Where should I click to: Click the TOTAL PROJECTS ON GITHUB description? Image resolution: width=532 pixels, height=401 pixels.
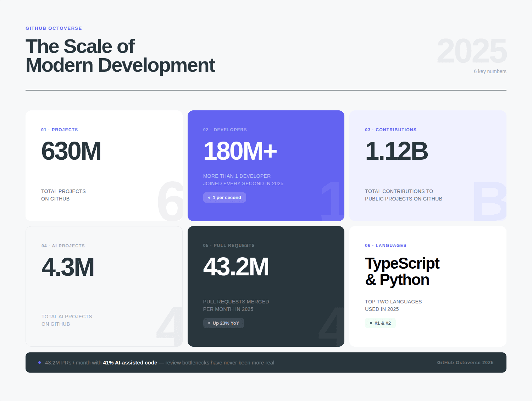pyautogui.click(x=63, y=195)
